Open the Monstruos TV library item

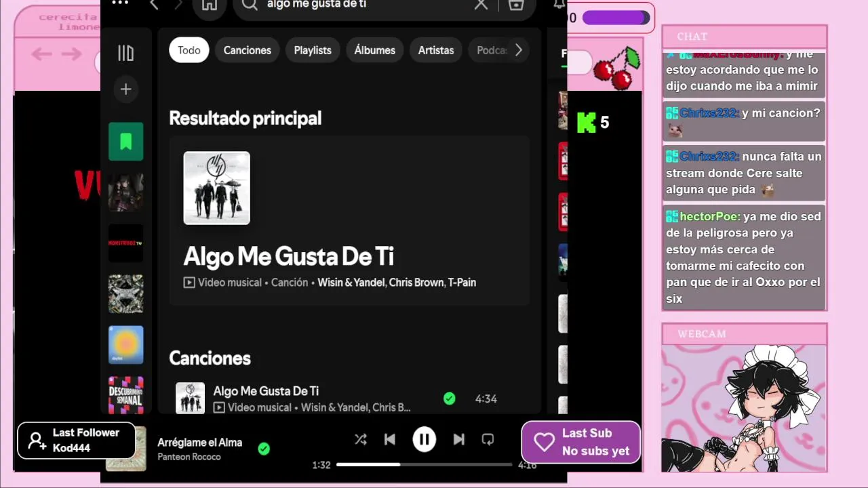(126, 243)
